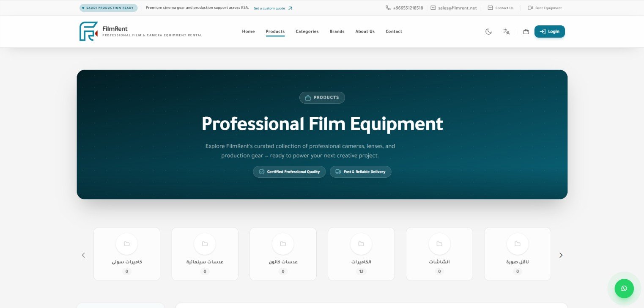This screenshot has height=308, width=644.
Task: Toggle dark mode moon icon
Action: point(488,31)
